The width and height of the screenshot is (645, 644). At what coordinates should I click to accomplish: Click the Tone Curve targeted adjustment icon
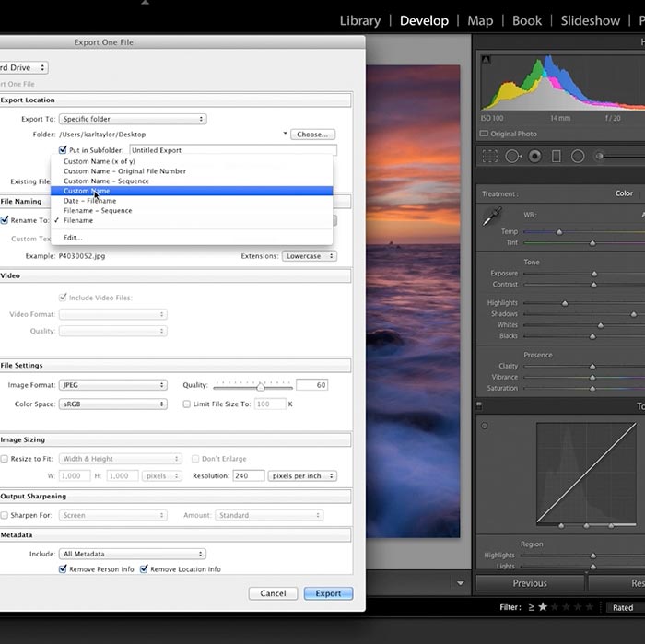coord(485,426)
